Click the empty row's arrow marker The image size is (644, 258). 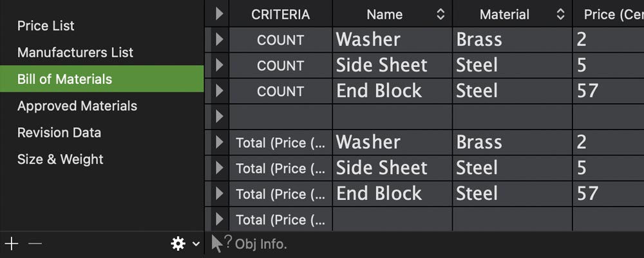tap(220, 117)
